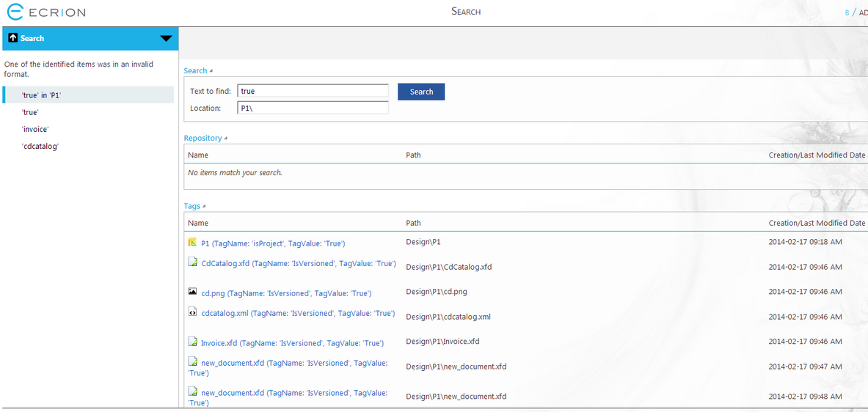Click the 9:47 AM new_document.xfd file icon

(192, 361)
